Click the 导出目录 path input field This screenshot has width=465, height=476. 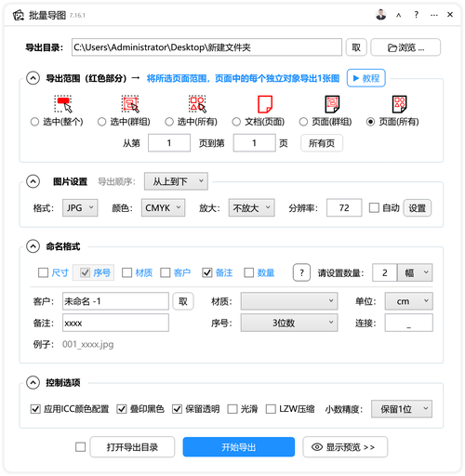[206, 47]
